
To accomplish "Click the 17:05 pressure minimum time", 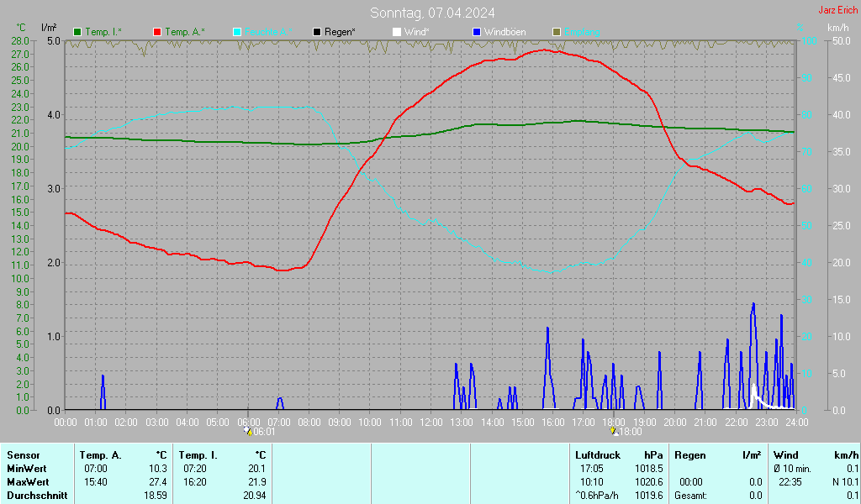I will pyautogui.click(x=591, y=469).
